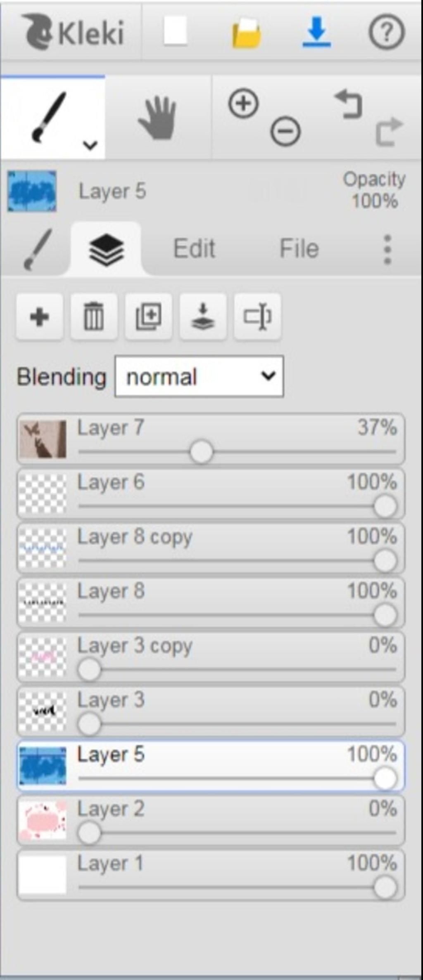Select the Hand pan tool
The height and width of the screenshot is (980, 423).
pos(157,118)
